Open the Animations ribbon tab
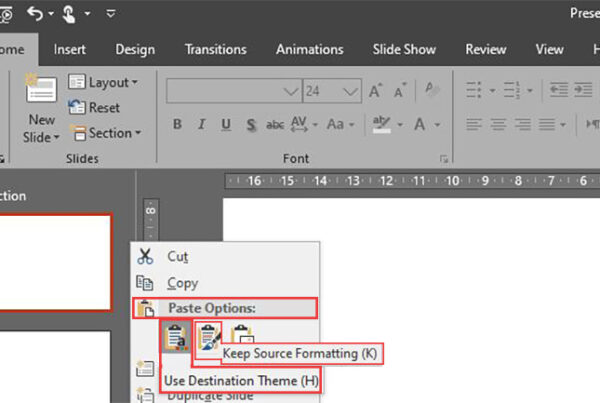Screen dimensions: 600x403 tap(309, 49)
